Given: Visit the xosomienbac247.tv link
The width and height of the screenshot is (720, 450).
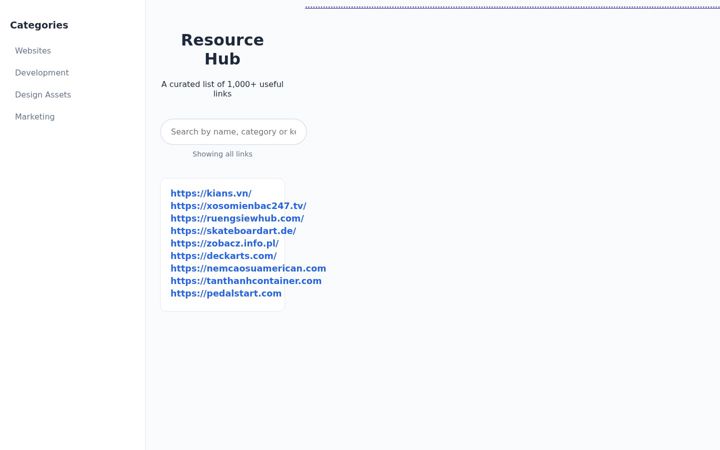Looking at the screenshot, I should tap(238, 206).
